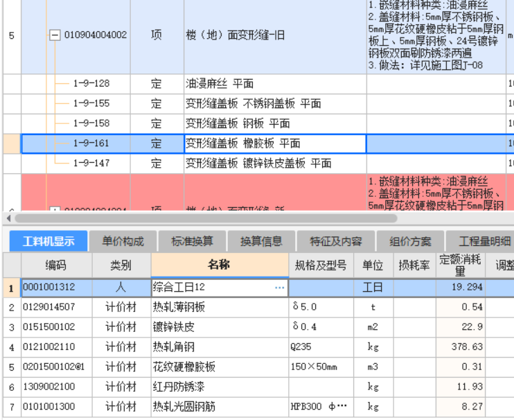Click 变形缝盖板 橡胶板 平面 cell
The image size is (514, 420).
(275, 143)
